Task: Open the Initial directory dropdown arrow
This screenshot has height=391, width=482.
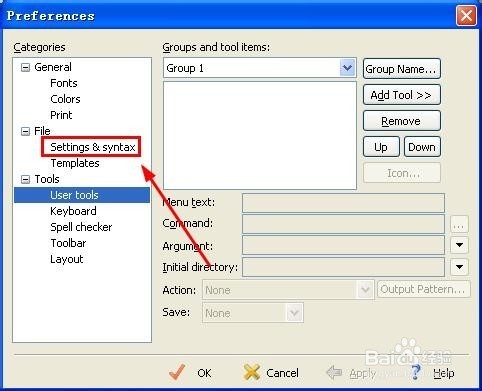Action: point(459,267)
